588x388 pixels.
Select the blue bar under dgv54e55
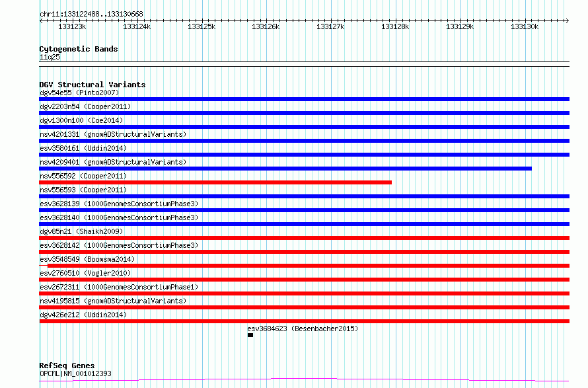[x=304, y=99]
